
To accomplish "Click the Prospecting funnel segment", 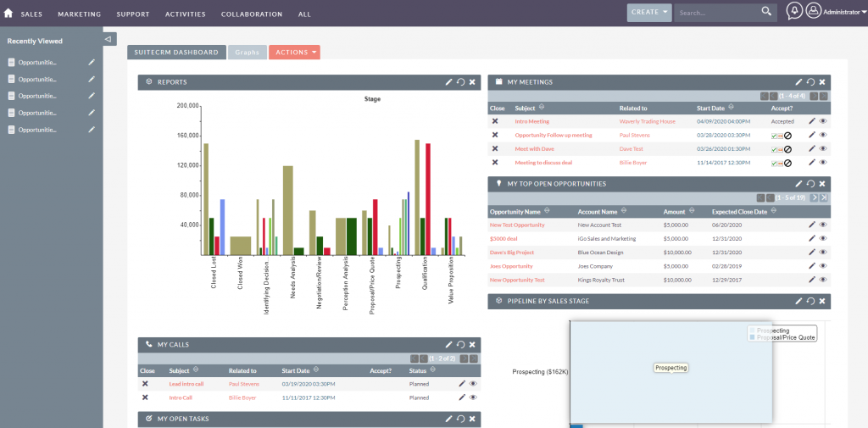I will [x=671, y=371].
